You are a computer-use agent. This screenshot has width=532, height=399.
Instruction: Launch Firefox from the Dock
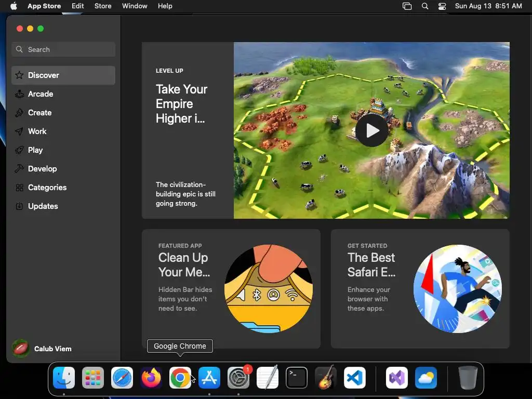coord(151,378)
